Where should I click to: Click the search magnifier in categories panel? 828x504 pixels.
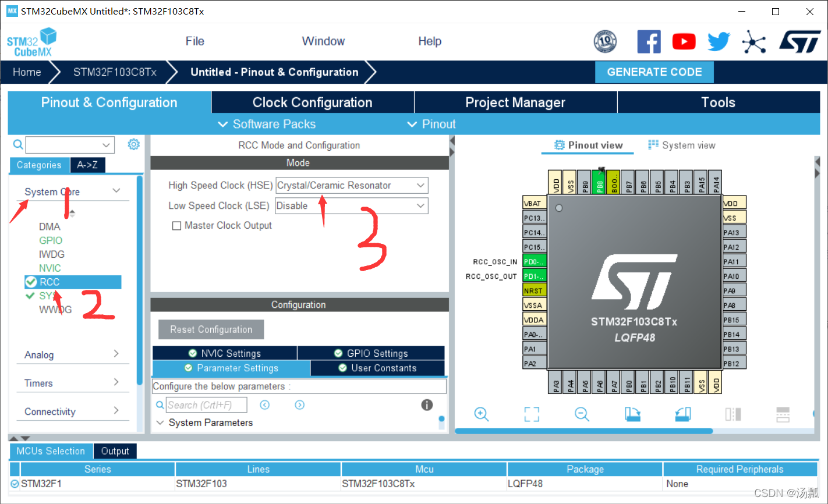pyautogui.click(x=18, y=144)
